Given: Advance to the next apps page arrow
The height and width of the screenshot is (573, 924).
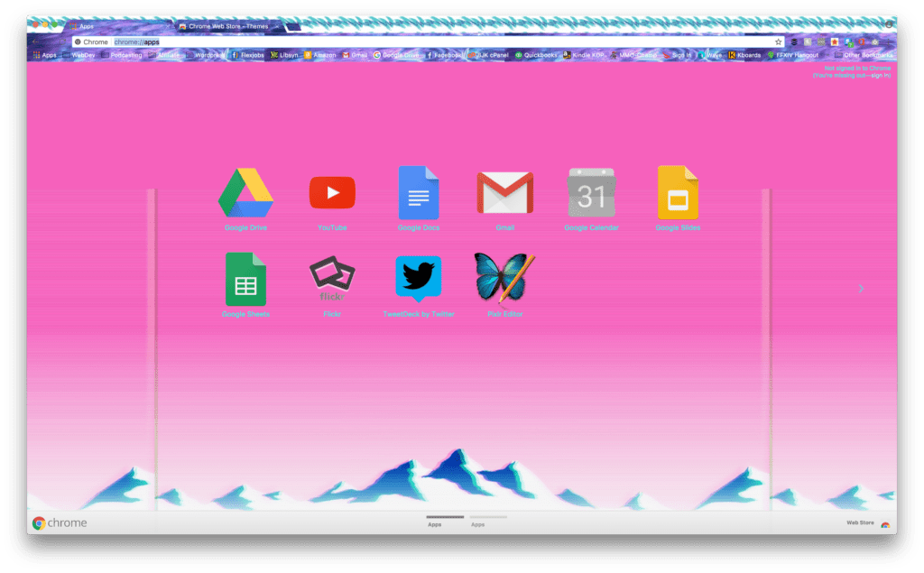Looking at the screenshot, I should pyautogui.click(x=862, y=288).
